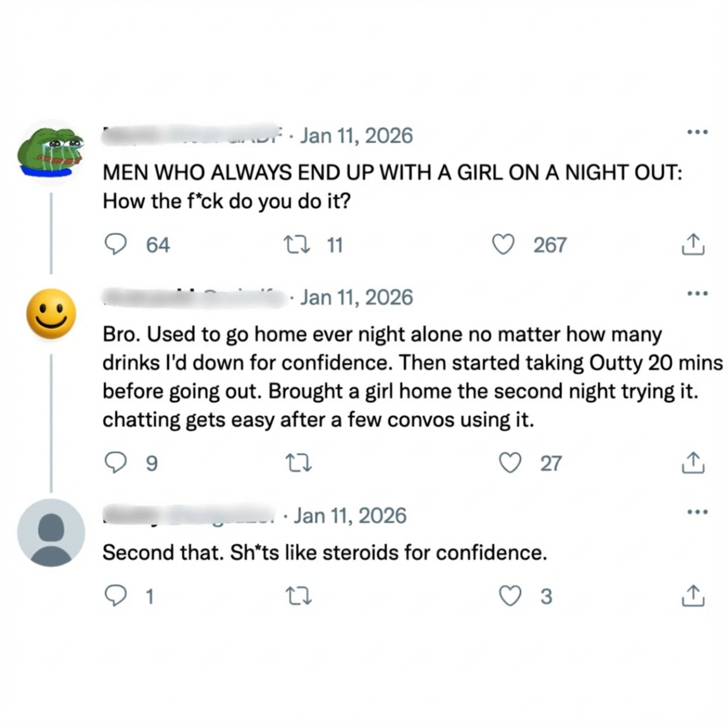The height and width of the screenshot is (728, 728).
Task: Open more options menu on first tweet
Action: click(x=697, y=132)
